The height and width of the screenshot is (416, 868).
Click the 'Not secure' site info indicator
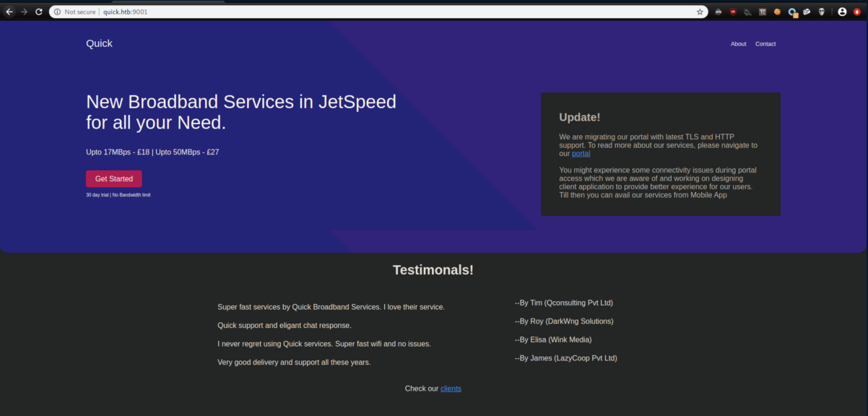point(75,12)
